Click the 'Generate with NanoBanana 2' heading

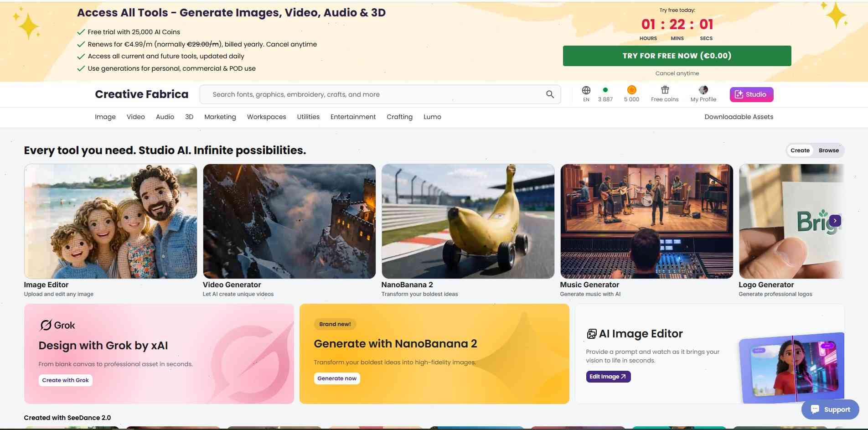pos(395,344)
